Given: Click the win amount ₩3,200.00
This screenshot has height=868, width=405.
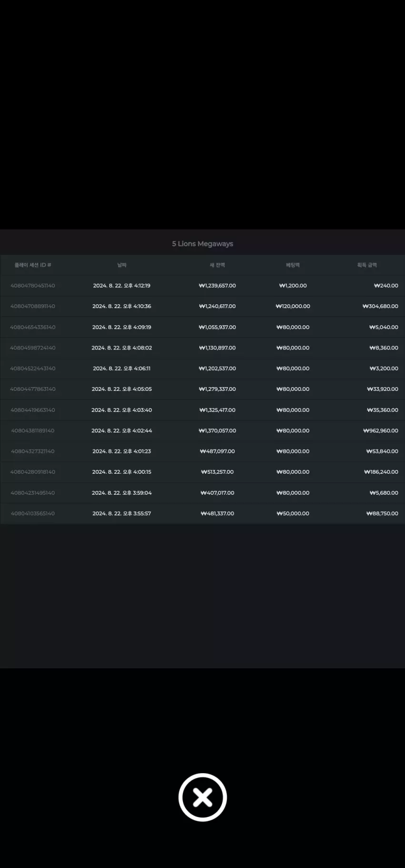Looking at the screenshot, I should point(384,369).
